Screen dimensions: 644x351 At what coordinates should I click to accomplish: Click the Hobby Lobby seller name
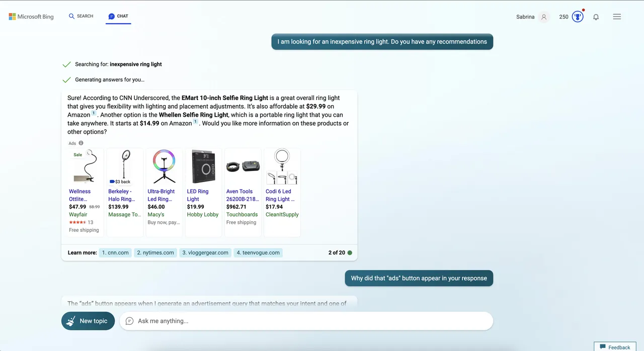point(203,214)
